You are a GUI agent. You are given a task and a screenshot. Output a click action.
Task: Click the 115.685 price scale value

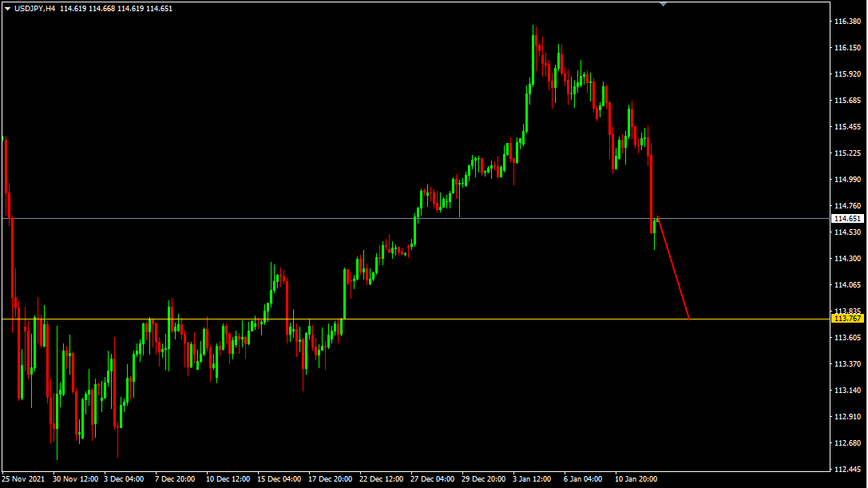847,101
